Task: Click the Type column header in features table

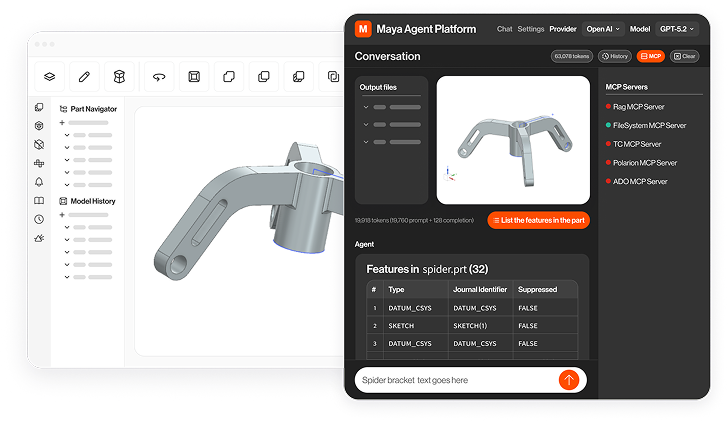Action: 396,290
